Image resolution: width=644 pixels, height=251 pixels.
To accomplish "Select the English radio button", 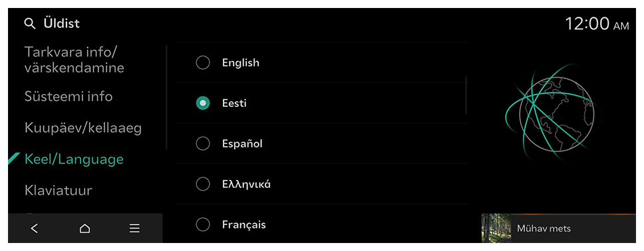I will (x=203, y=62).
